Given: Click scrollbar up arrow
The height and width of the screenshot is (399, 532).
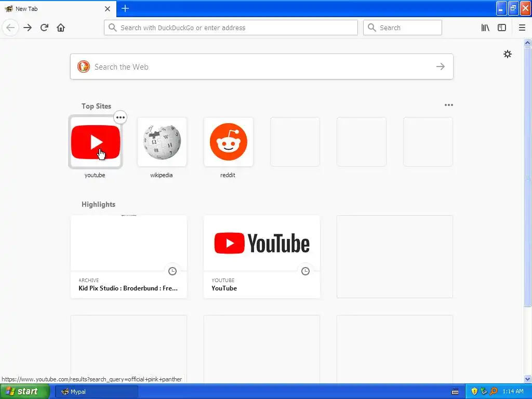Looking at the screenshot, I should 528,43.
